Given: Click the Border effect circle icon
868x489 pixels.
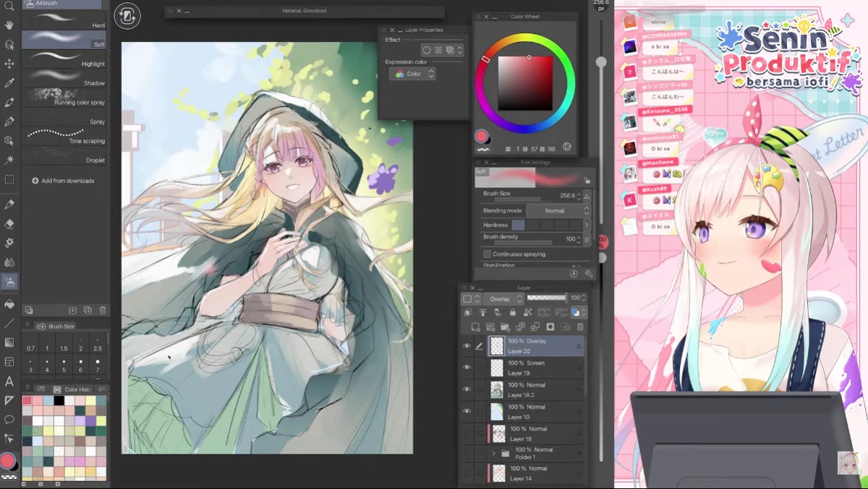Looking at the screenshot, I should (427, 50).
